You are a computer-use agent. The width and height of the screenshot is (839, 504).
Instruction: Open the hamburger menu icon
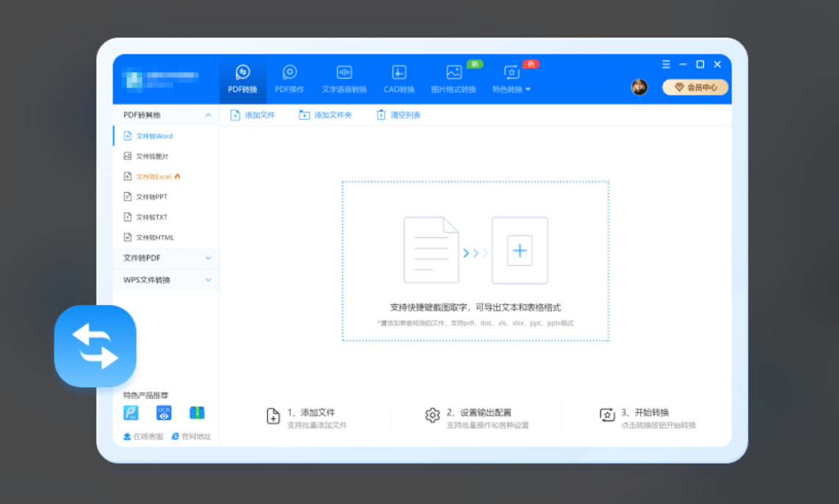(x=666, y=64)
